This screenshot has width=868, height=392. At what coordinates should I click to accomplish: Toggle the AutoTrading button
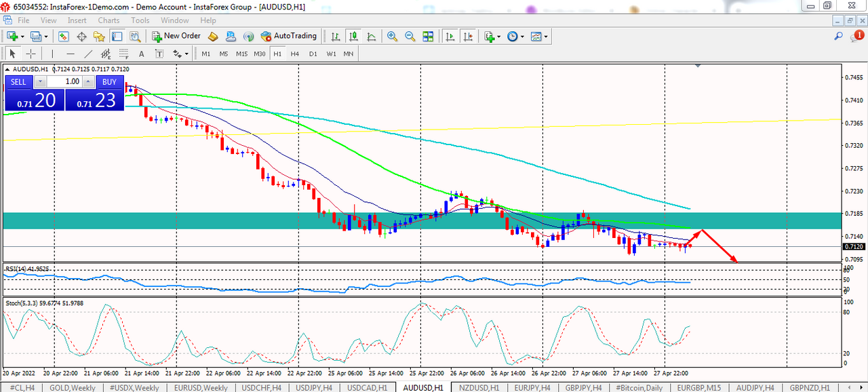point(289,36)
